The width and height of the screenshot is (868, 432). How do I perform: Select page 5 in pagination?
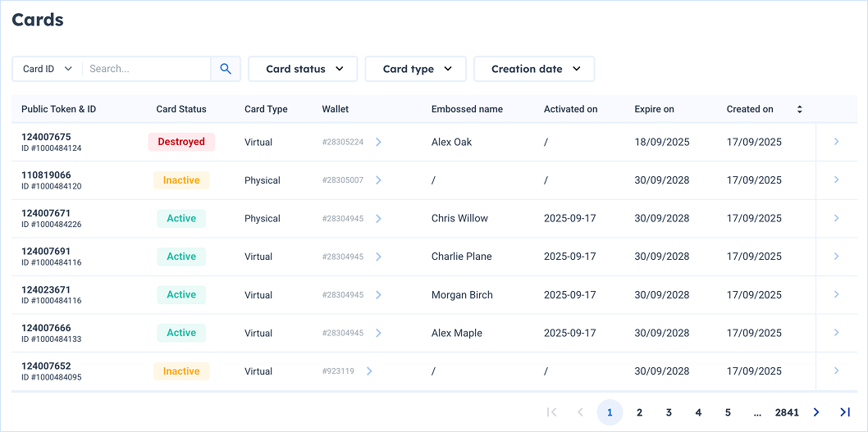pyautogui.click(x=728, y=412)
